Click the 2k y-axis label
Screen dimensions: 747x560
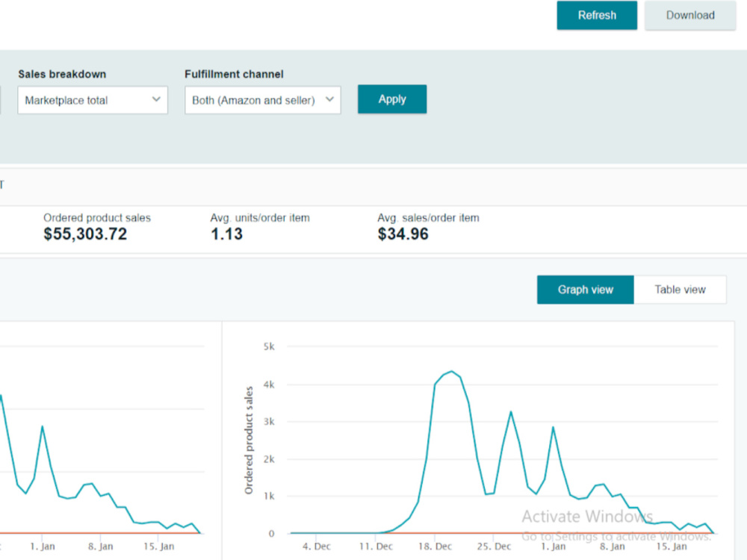point(269,459)
